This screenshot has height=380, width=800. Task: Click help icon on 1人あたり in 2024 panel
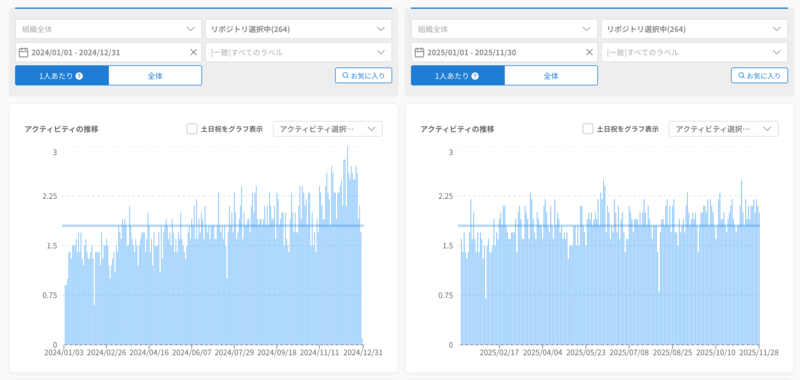(x=79, y=76)
